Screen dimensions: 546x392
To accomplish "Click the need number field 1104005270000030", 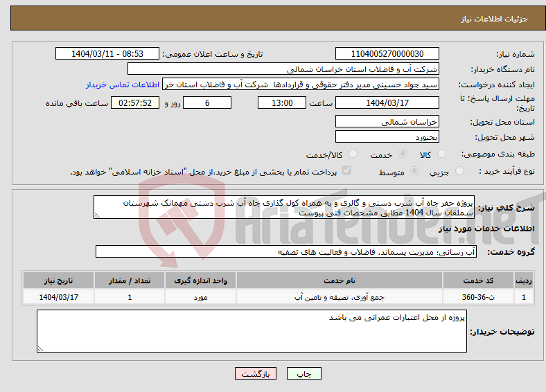I will coord(387,53).
